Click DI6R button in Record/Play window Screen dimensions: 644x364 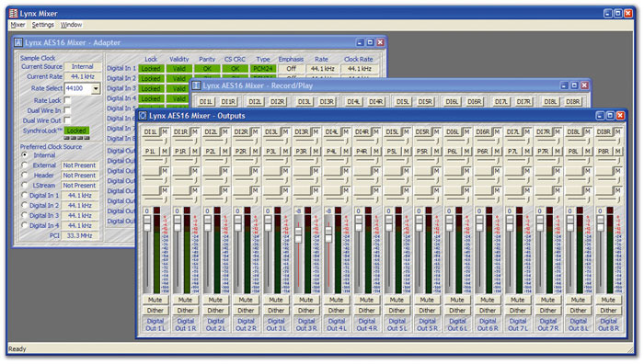[x=475, y=101]
